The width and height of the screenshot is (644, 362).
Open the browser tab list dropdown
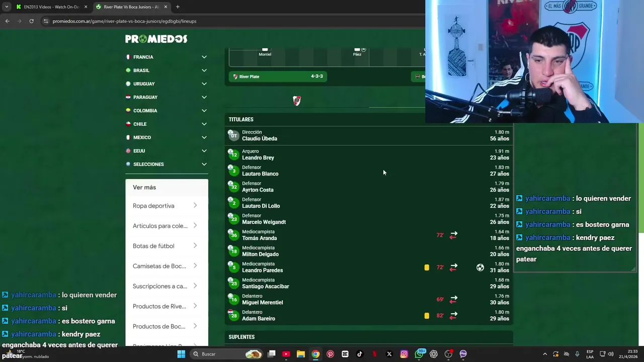click(x=7, y=7)
